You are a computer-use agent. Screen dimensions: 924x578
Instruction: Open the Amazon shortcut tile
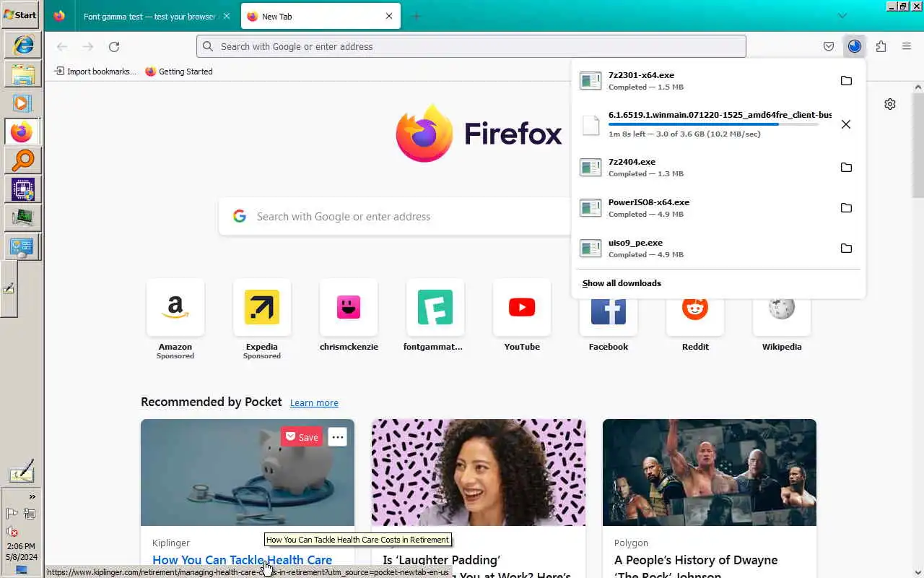175,308
